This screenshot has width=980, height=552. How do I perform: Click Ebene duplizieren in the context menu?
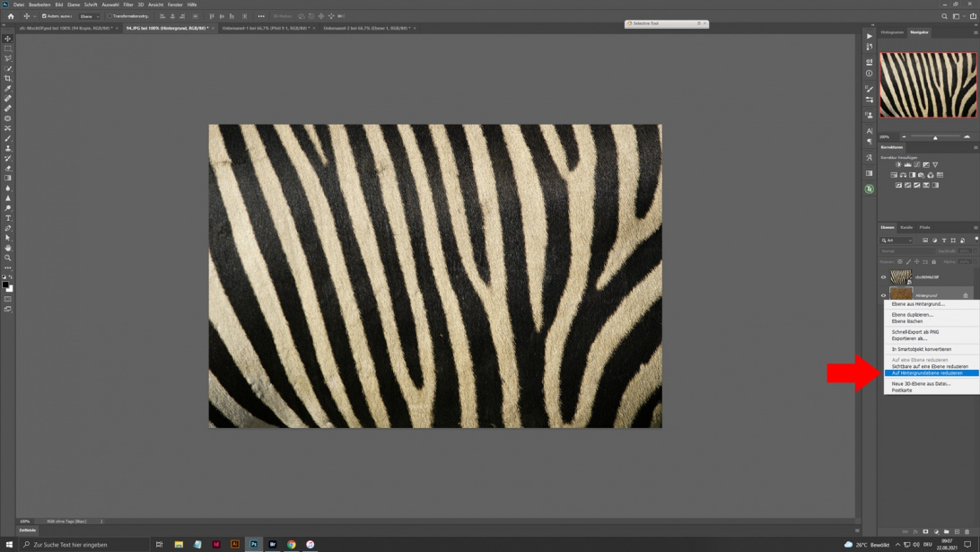point(913,315)
